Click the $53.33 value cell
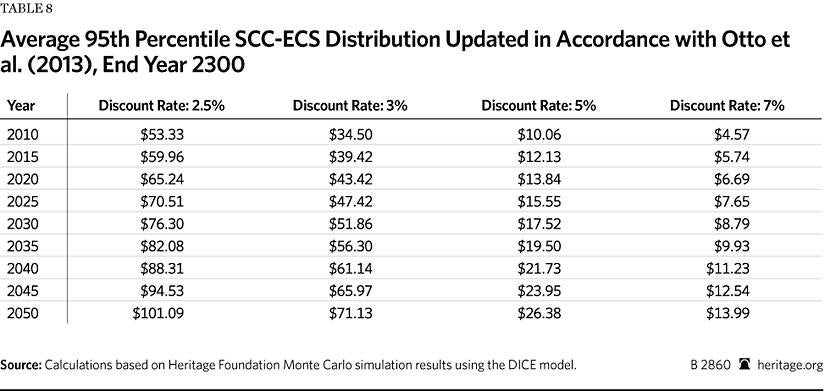The height and width of the screenshot is (391, 825). (162, 135)
